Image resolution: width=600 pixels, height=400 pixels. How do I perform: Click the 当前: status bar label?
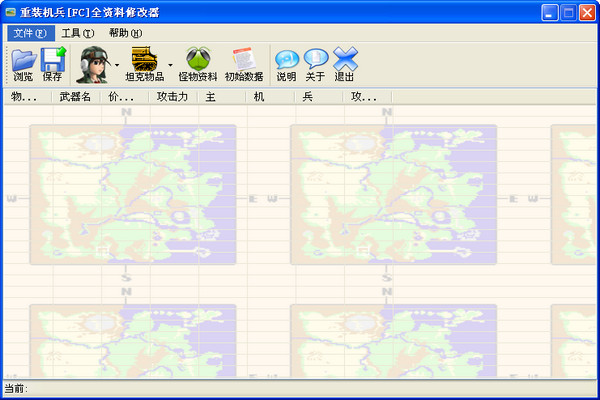click(x=16, y=389)
